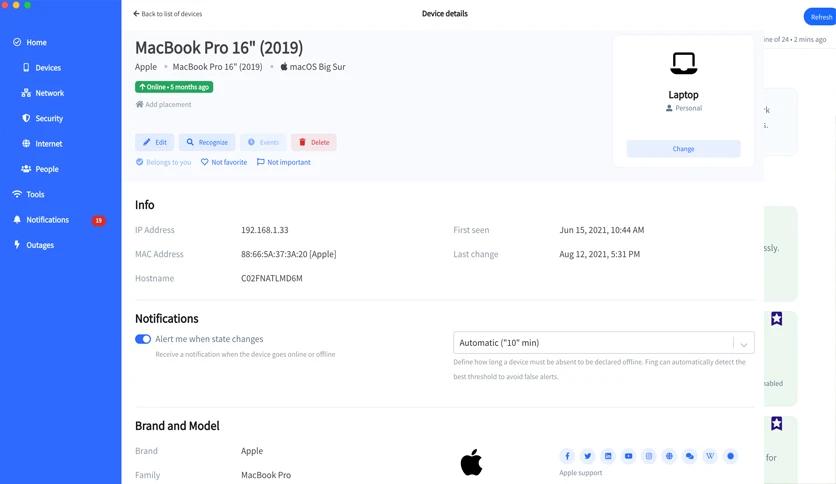836x484 pixels.
Task: Click the Personal label under Laptop
Action: coord(684,108)
